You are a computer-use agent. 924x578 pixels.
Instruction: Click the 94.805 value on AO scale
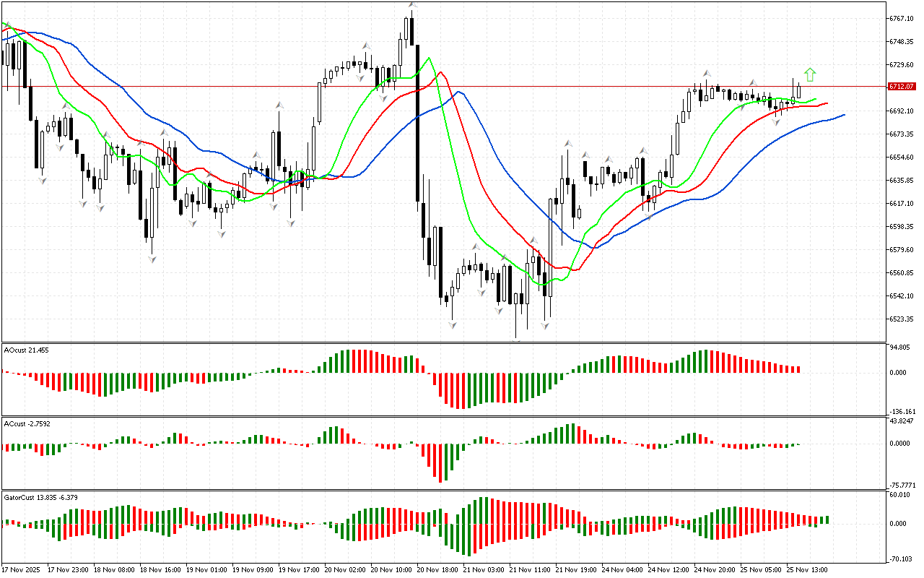899,348
